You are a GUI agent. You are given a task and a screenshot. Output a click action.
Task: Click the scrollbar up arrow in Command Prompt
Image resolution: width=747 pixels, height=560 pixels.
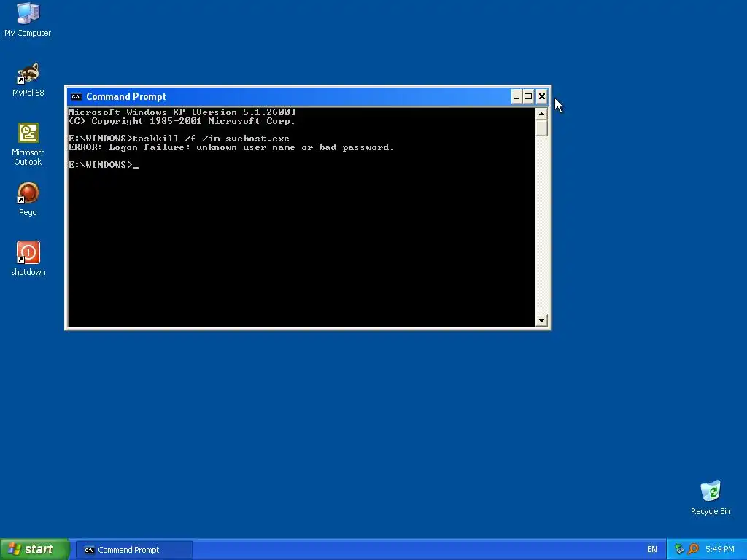click(541, 114)
